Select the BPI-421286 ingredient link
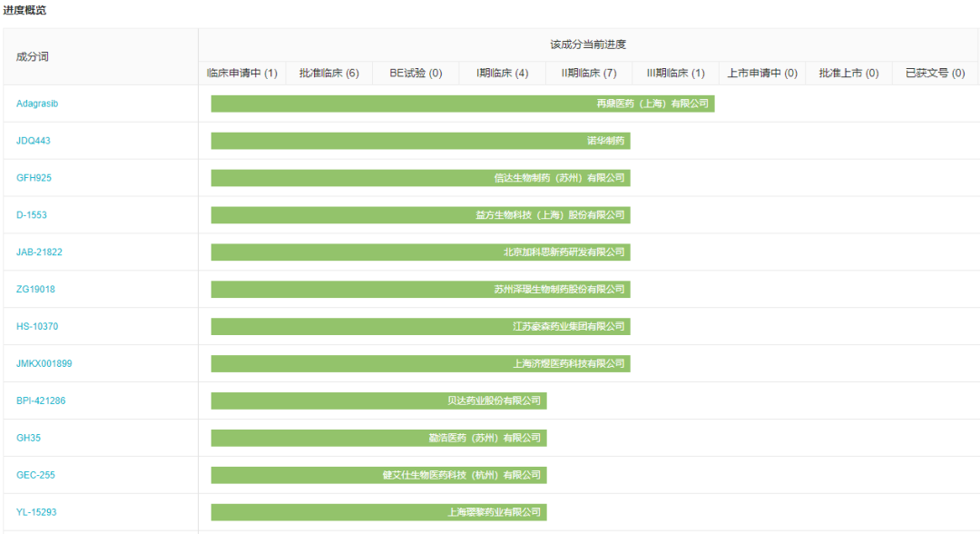The height and width of the screenshot is (534, 980). pos(41,400)
